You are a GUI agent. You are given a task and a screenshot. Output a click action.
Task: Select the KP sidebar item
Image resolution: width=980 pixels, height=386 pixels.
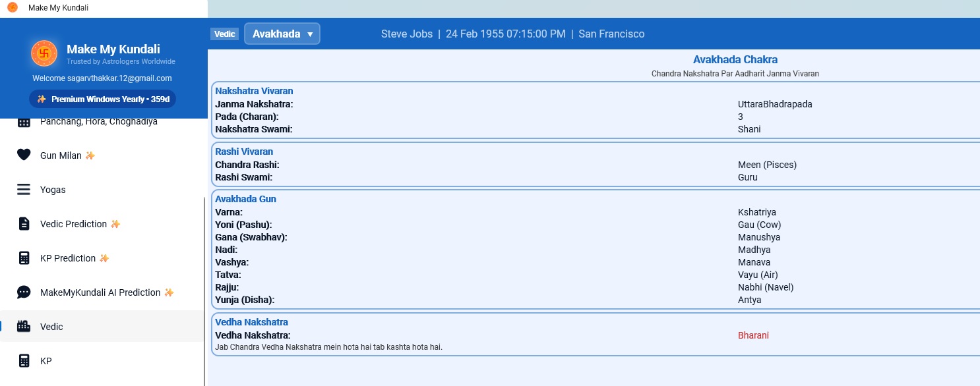[x=102, y=361]
